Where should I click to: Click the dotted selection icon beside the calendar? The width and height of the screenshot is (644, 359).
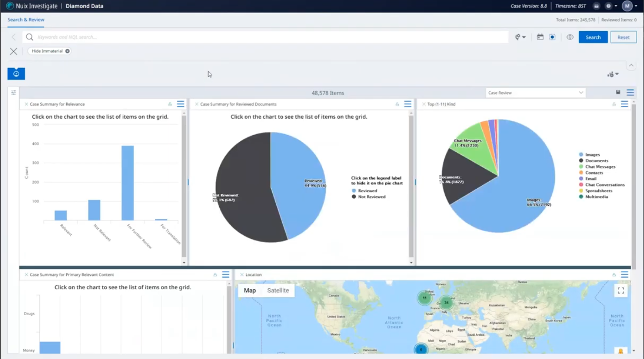tap(552, 37)
